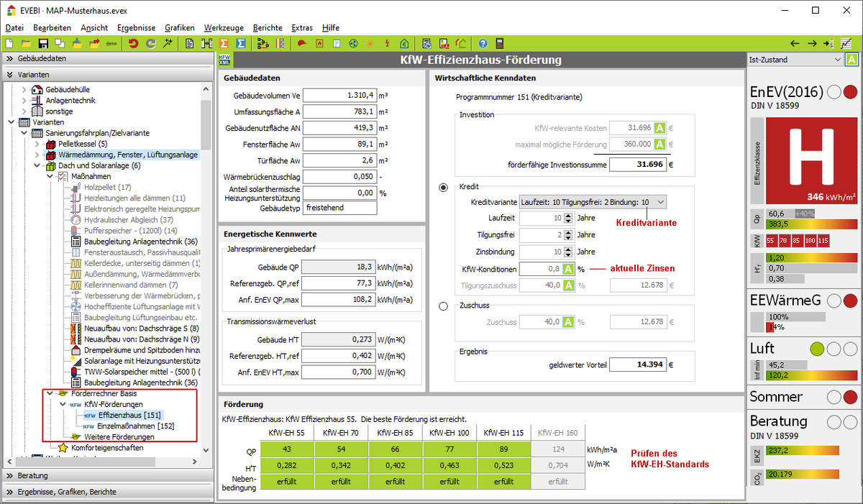Click the green A icon beside KfW-Konditionen
863x504 pixels.
(x=567, y=269)
